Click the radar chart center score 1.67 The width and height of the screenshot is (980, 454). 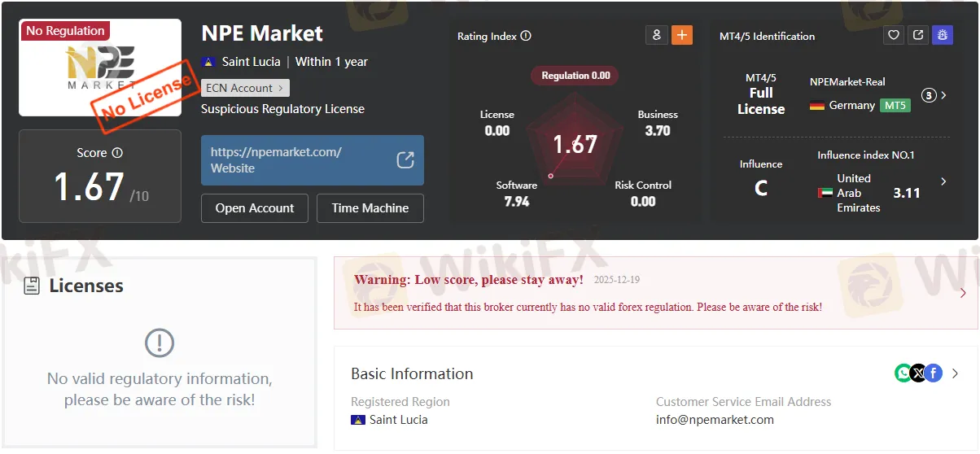pos(575,144)
